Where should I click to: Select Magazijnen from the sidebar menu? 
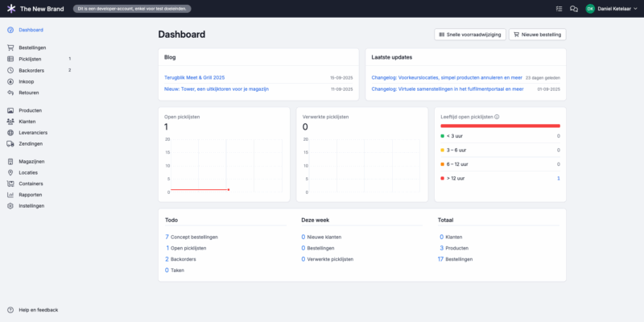[x=31, y=161]
